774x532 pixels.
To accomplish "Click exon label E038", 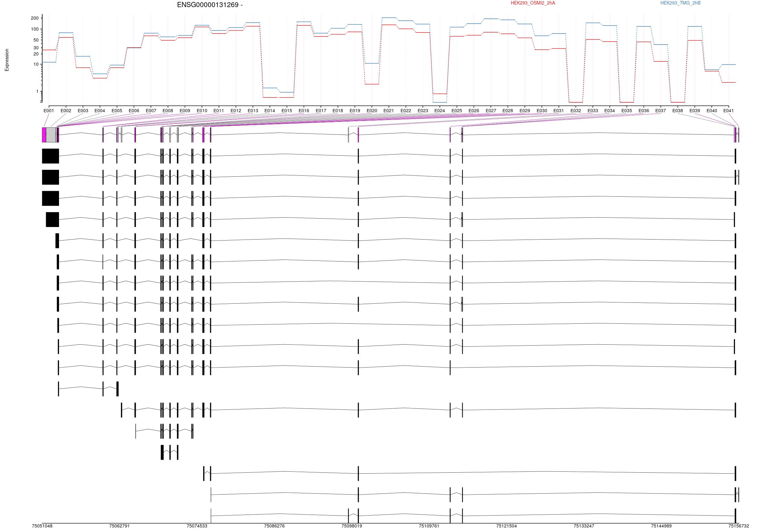I will coord(678,111).
